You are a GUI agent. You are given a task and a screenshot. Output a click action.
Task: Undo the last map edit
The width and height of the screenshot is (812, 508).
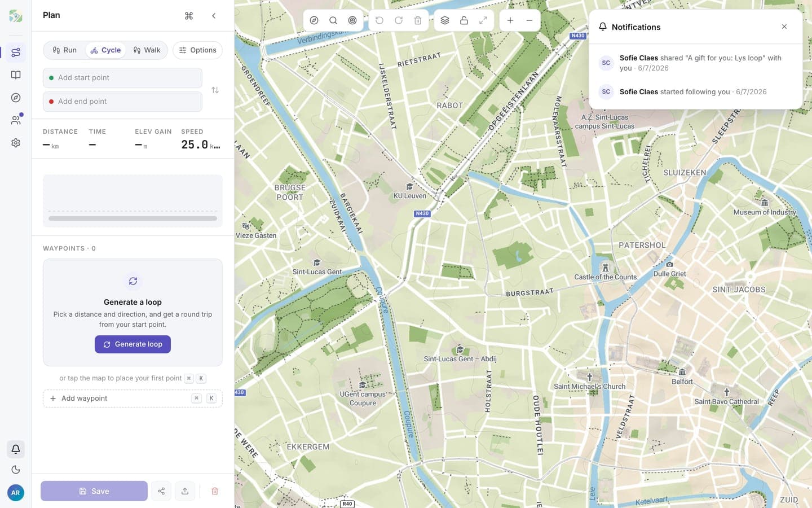[x=379, y=20]
